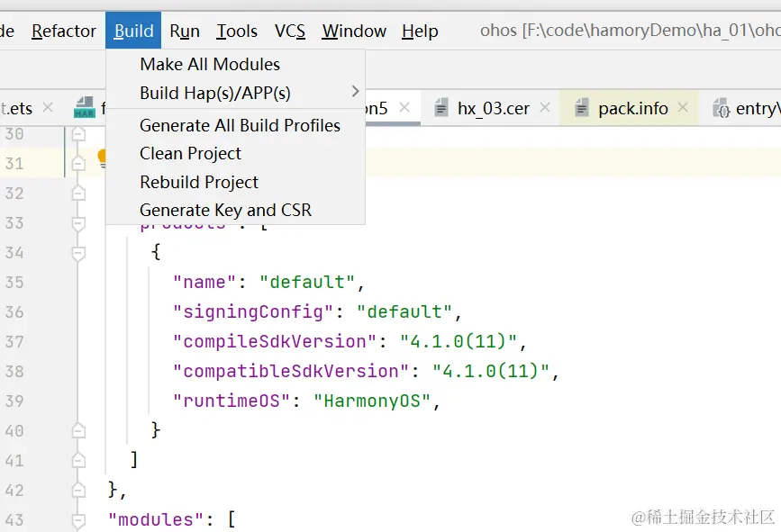Screen dimensions: 781x532
Task: Click the "signingConfig" key
Action: [253, 312]
